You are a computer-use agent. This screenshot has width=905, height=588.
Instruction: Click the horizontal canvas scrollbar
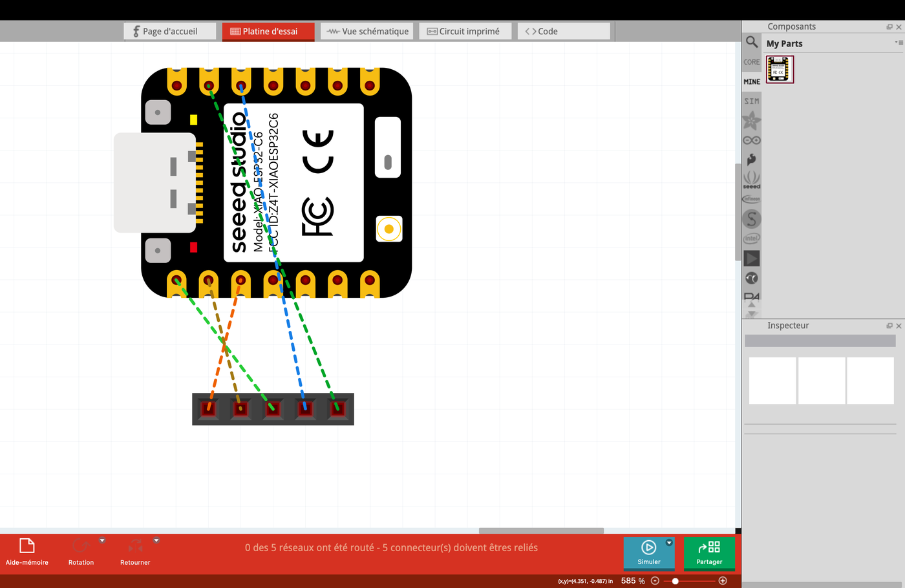point(541,530)
